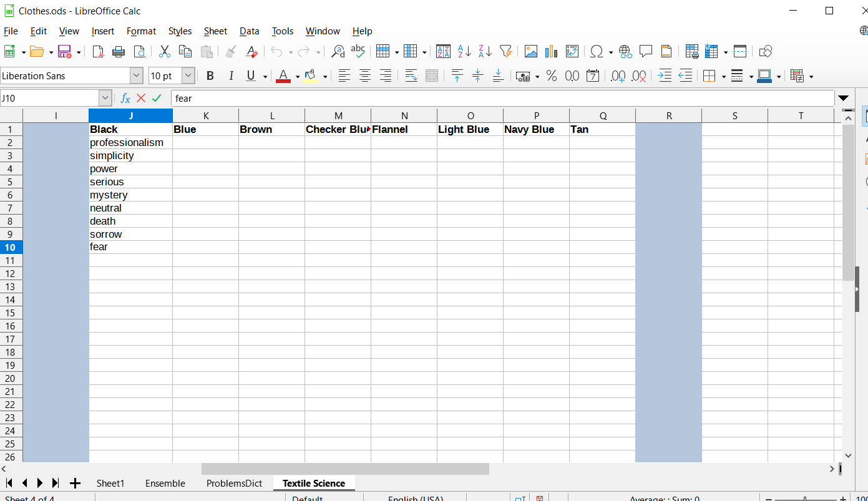Increase indent

(x=665, y=76)
